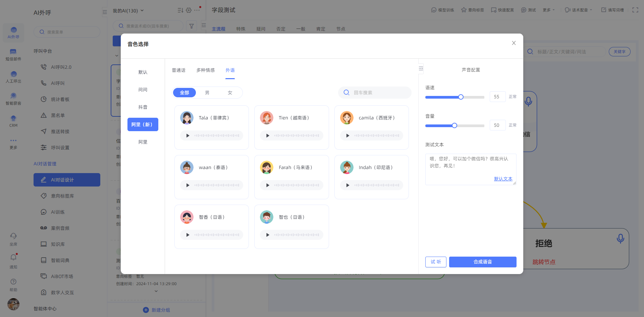Switch to the 普通话 tab
The width and height of the screenshot is (644, 317).
coord(178,70)
